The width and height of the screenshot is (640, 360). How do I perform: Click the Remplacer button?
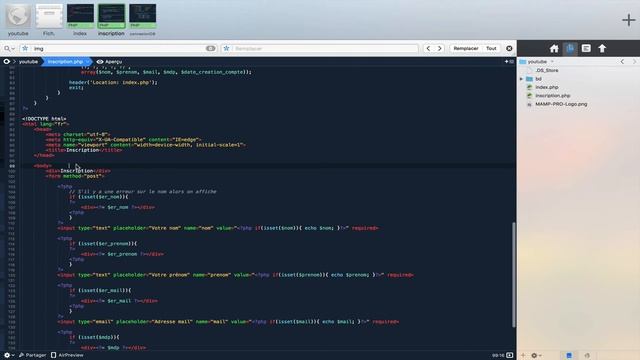click(466, 48)
